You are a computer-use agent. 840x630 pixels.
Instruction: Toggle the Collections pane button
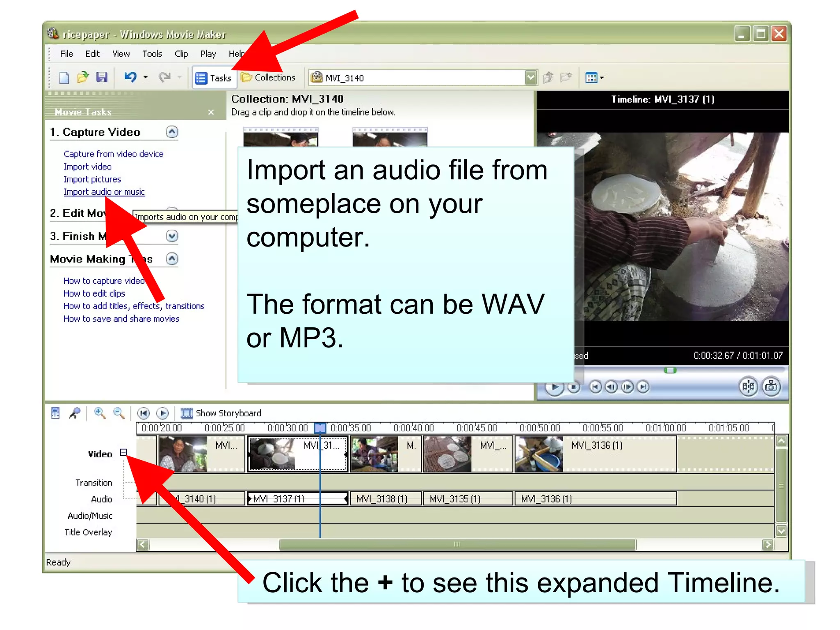[268, 78]
